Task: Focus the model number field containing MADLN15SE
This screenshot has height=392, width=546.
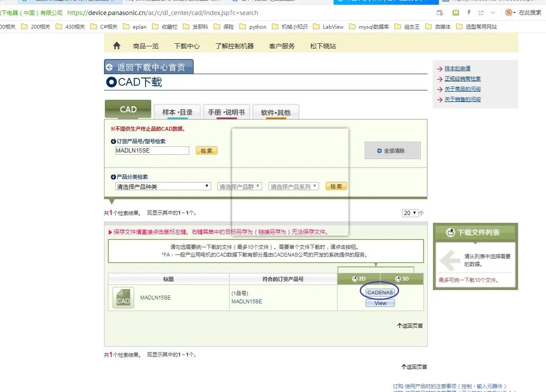Action: pos(152,151)
